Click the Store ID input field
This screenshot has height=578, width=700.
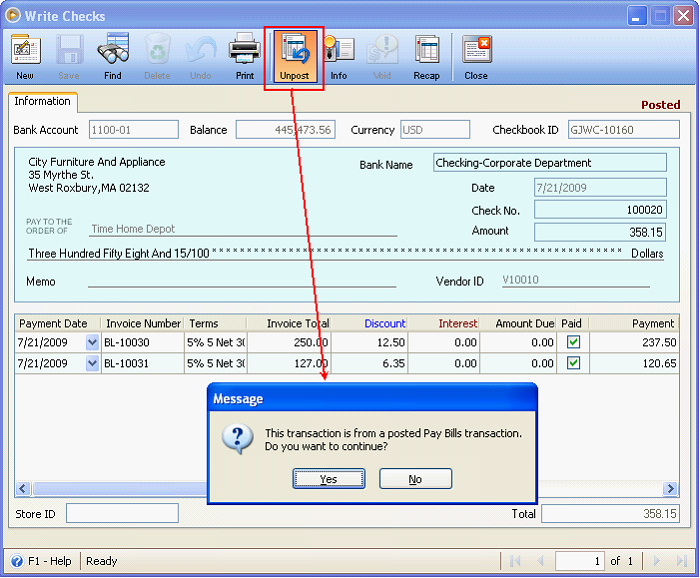coord(122,513)
